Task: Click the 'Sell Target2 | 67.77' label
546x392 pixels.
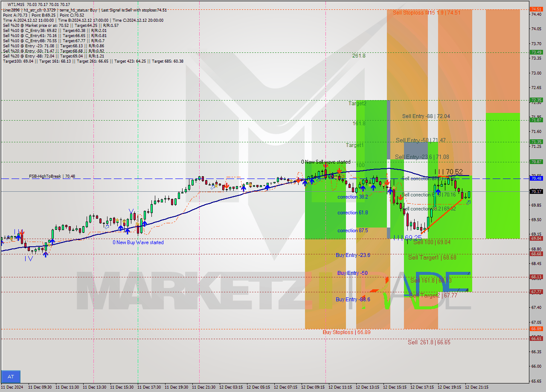Action: pyautogui.click(x=433, y=295)
